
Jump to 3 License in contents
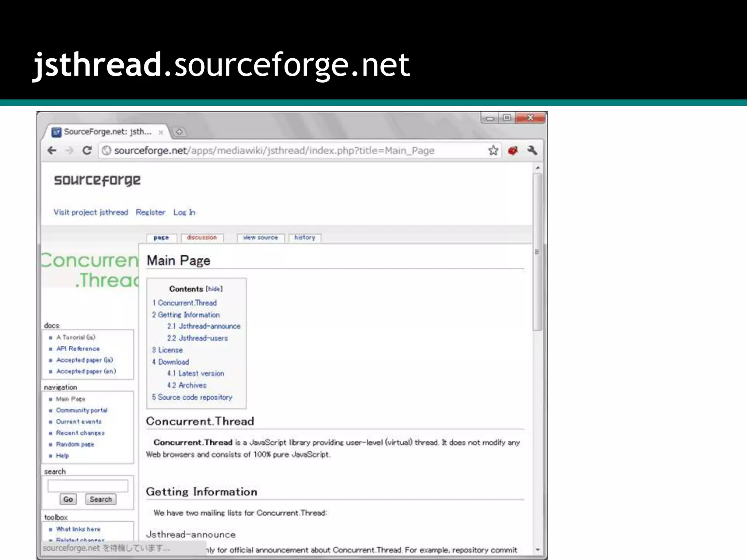click(x=167, y=350)
